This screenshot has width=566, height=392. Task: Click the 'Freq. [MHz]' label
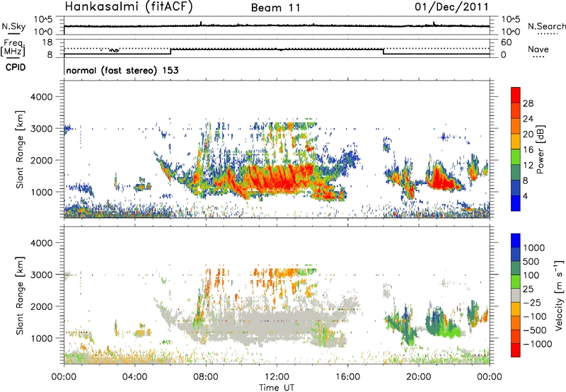(x=13, y=48)
